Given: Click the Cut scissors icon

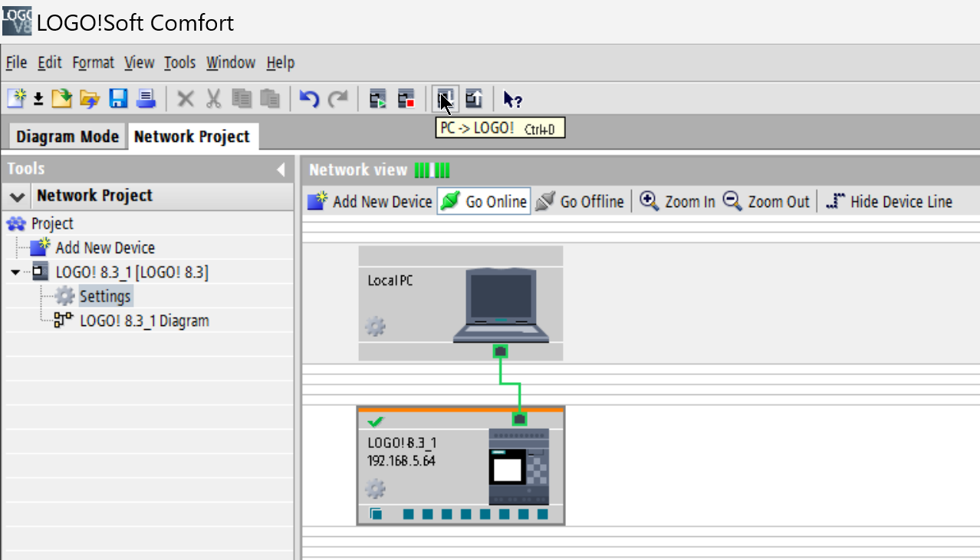Looking at the screenshot, I should (214, 98).
